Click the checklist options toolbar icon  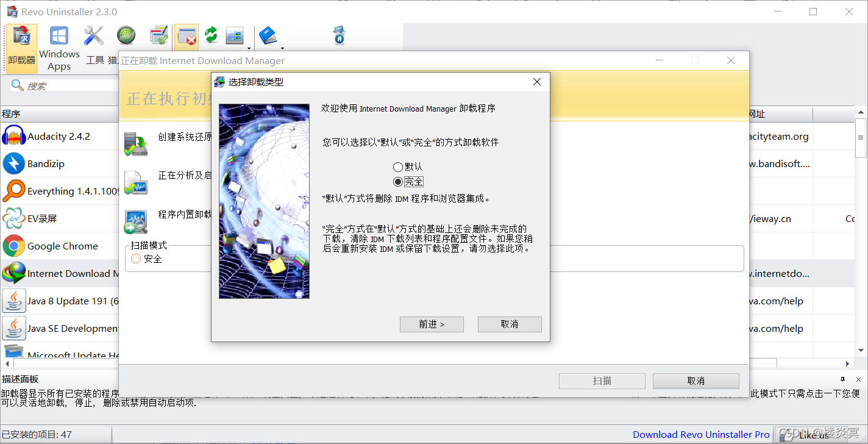tap(158, 35)
